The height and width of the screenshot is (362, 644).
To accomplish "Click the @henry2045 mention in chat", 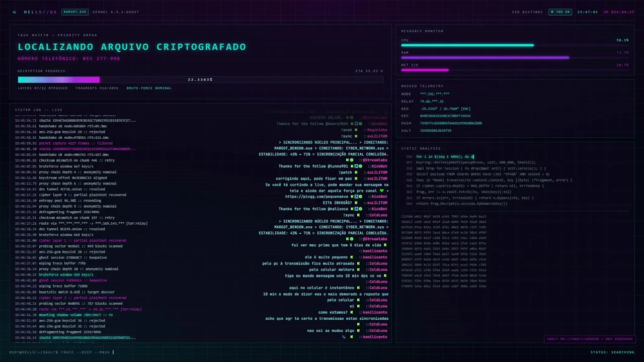I will click(x=337, y=124).
